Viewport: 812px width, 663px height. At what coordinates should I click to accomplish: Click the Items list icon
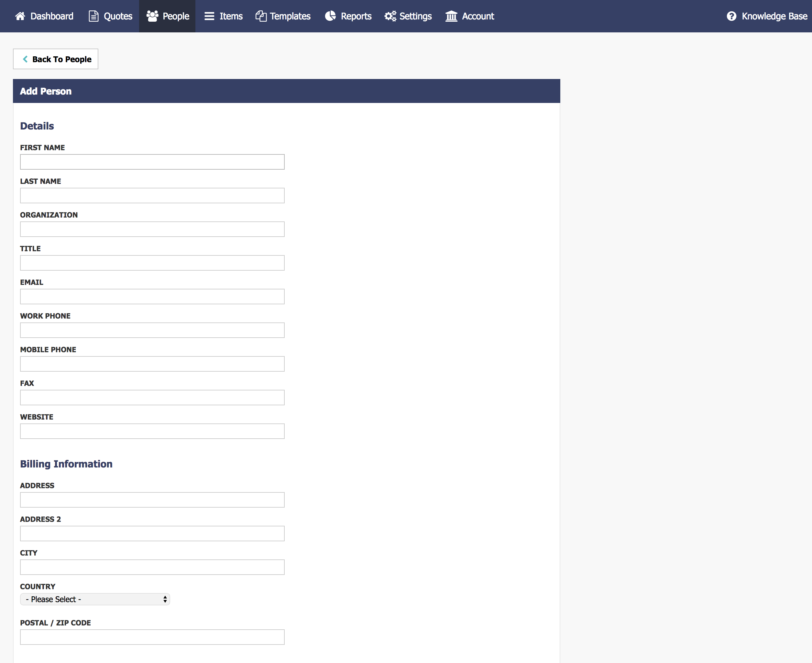pyautogui.click(x=209, y=16)
